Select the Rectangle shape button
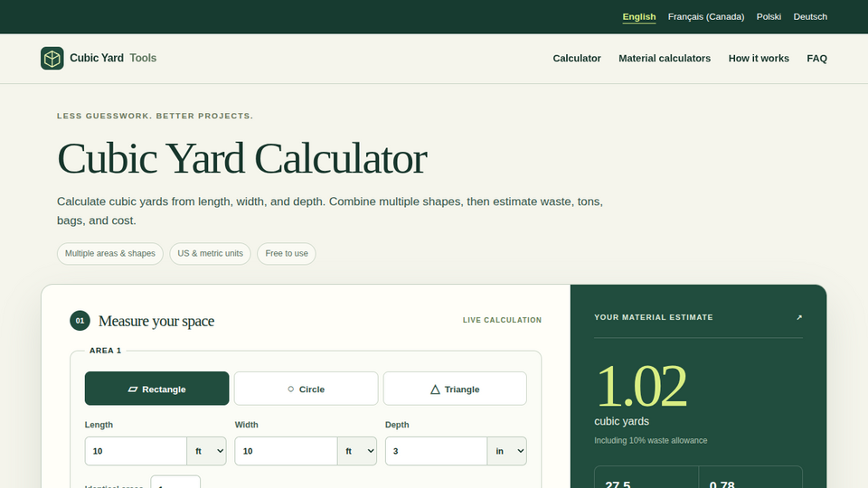 156,389
